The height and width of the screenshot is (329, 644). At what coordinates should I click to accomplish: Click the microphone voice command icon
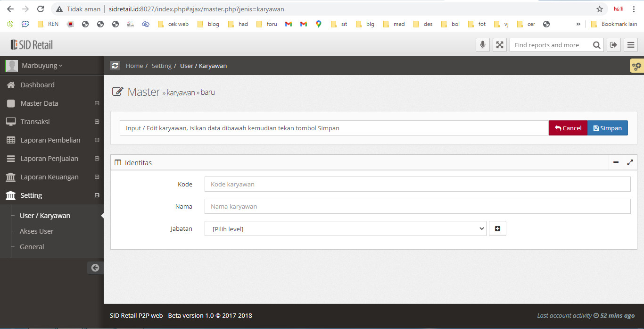pos(482,45)
